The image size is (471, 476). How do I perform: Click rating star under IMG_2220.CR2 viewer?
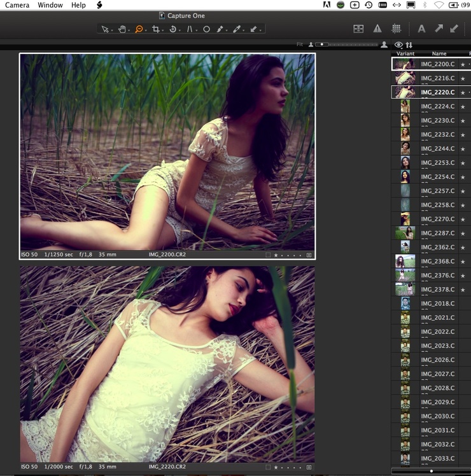point(276,467)
